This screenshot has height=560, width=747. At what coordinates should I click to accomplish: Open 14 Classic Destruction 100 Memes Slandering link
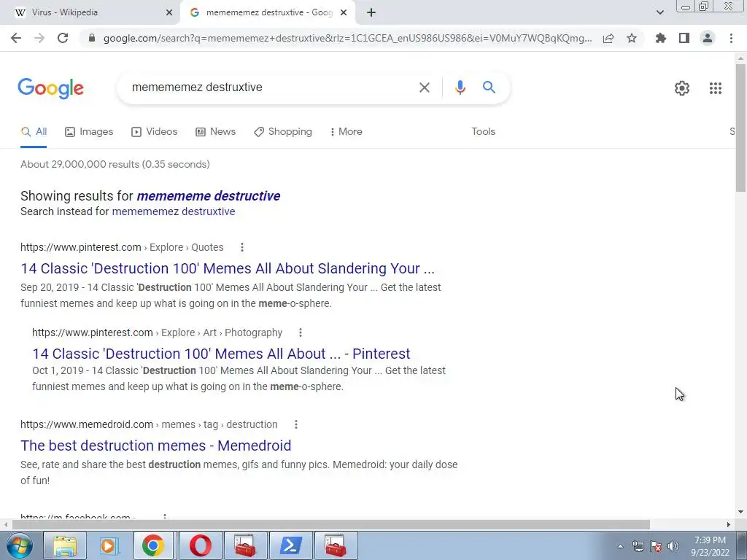pyautogui.click(x=228, y=268)
